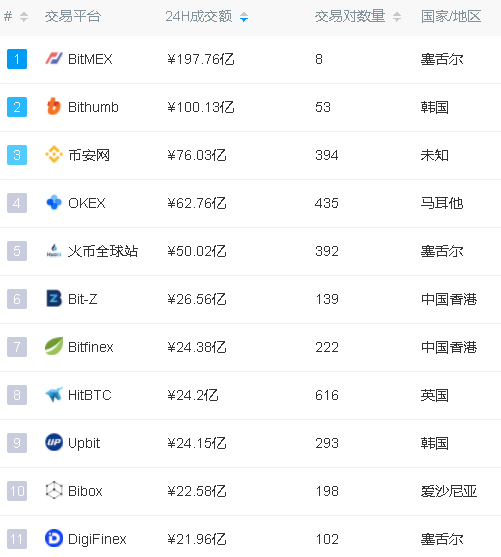Open the DigiFinex exchange link
The height and width of the screenshot is (557, 501).
97,539
